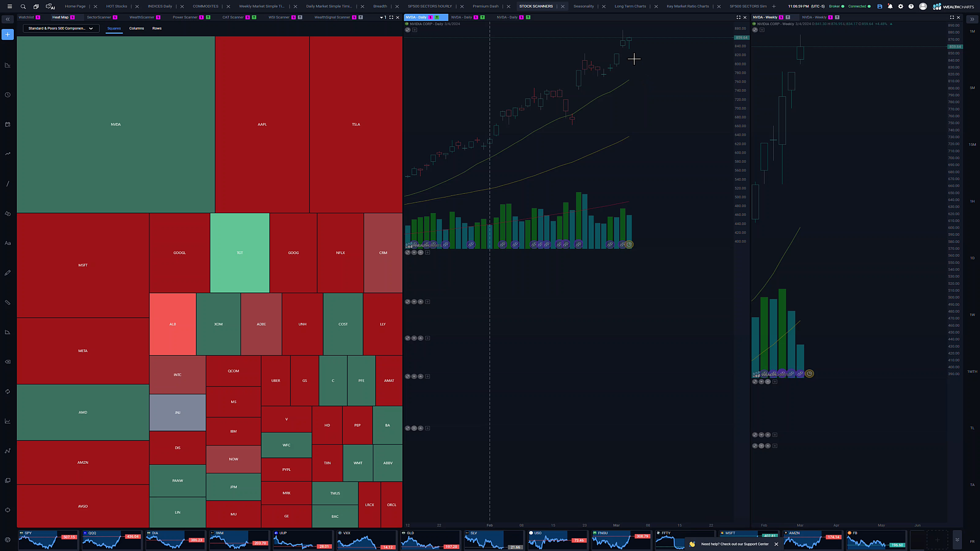This screenshot has height=551, width=980.
Task: Open GLD mini chart in ticker strip
Action: (430, 540)
